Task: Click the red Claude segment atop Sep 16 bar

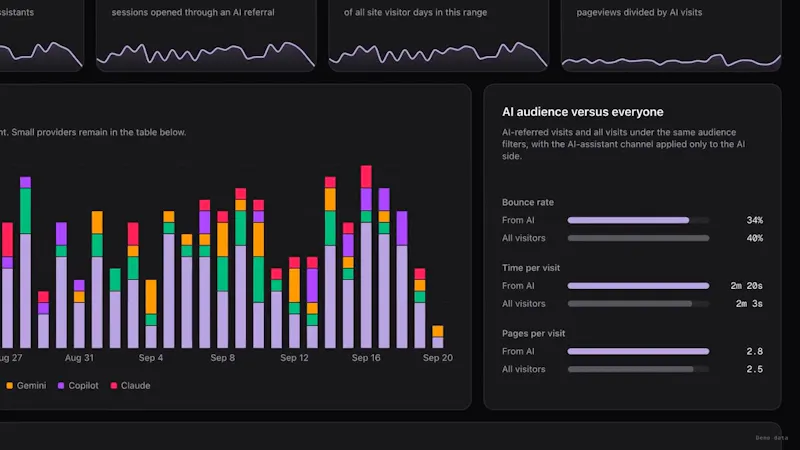Action: [366, 177]
